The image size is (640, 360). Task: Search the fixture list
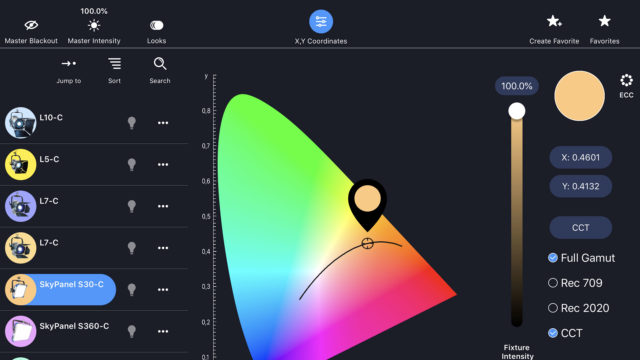pos(160,64)
